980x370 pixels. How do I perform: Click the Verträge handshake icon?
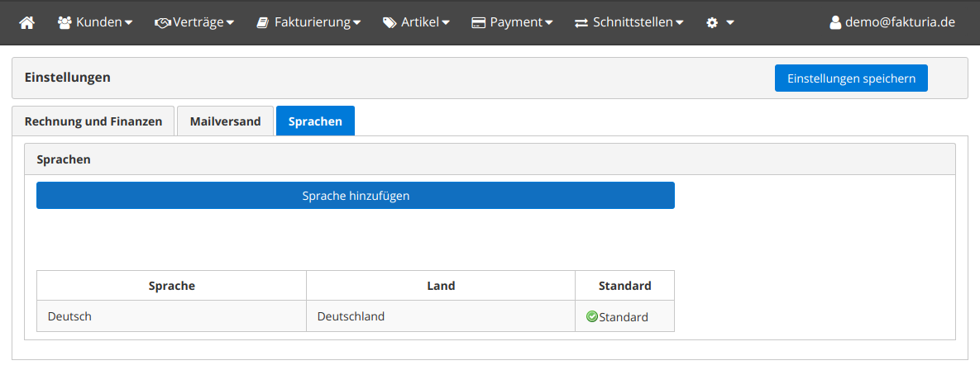tap(162, 23)
